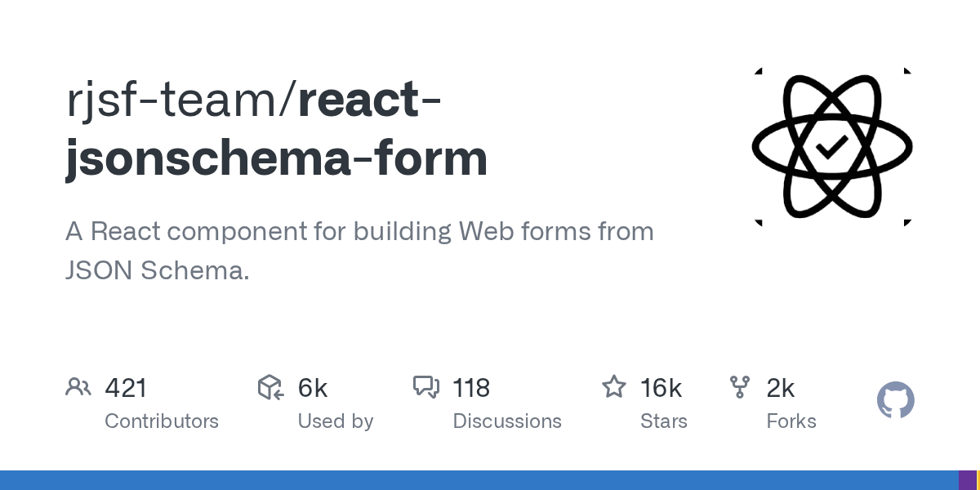Open the react-jsonschema-form repository title
Screen dimensions: 980x490
[277, 129]
